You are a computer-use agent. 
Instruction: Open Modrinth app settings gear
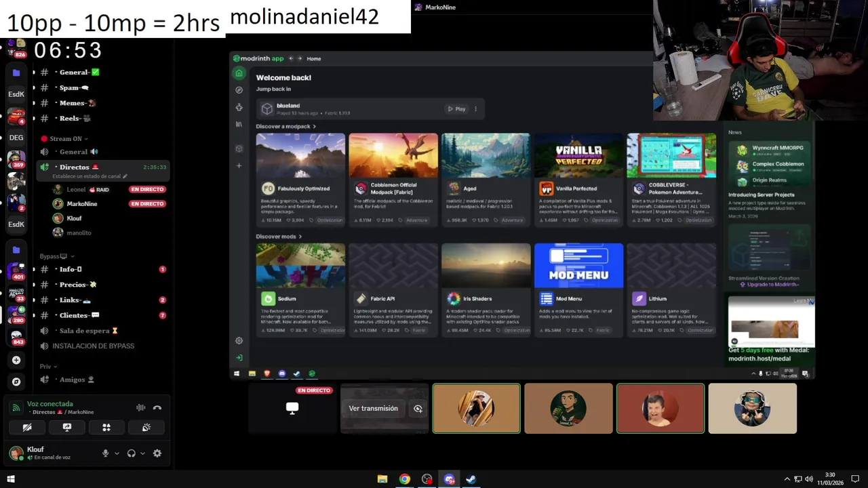239,341
